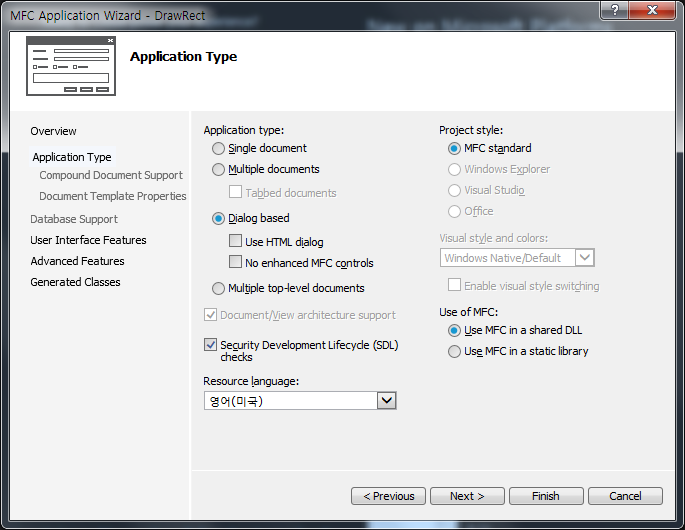The image size is (685, 530).
Task: Toggle Document/View architecture support checkbox
Action: pyautogui.click(x=210, y=315)
